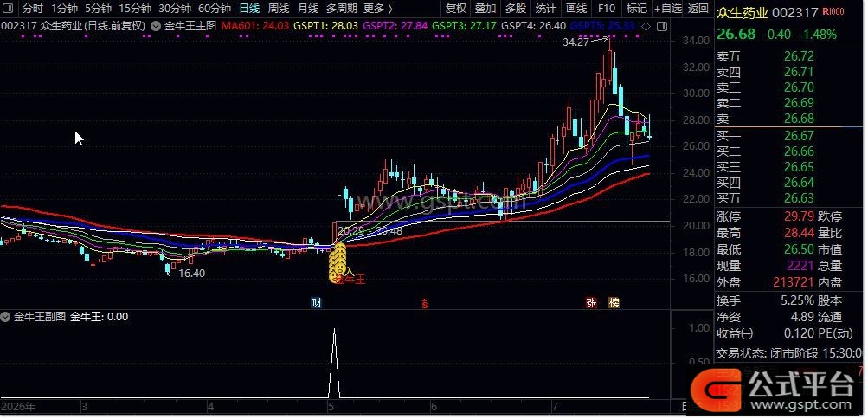This screenshot has height=419, width=868.
Task: Click the 榜 ranking event marker
Action: point(614,303)
